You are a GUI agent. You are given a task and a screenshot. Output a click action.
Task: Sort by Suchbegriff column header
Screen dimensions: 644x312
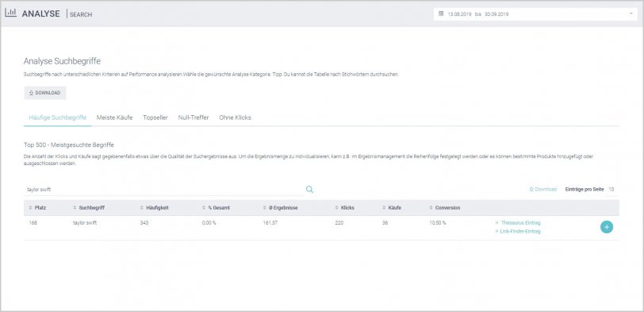click(89, 208)
